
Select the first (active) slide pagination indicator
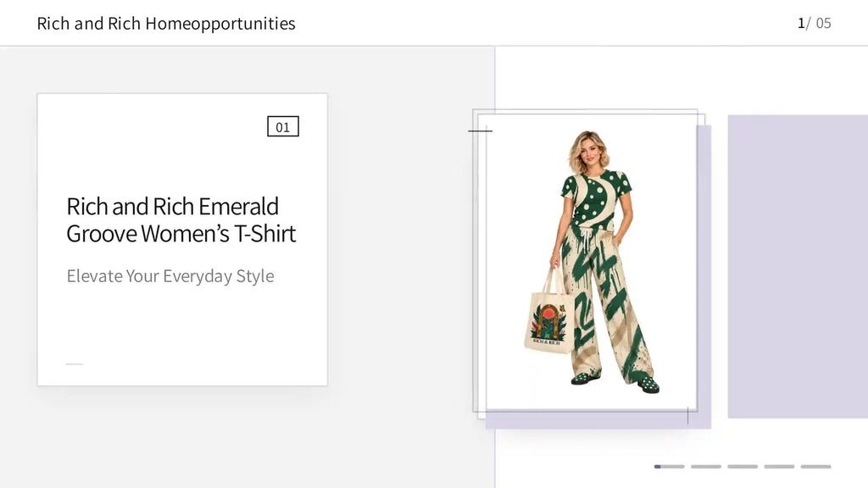coord(670,467)
